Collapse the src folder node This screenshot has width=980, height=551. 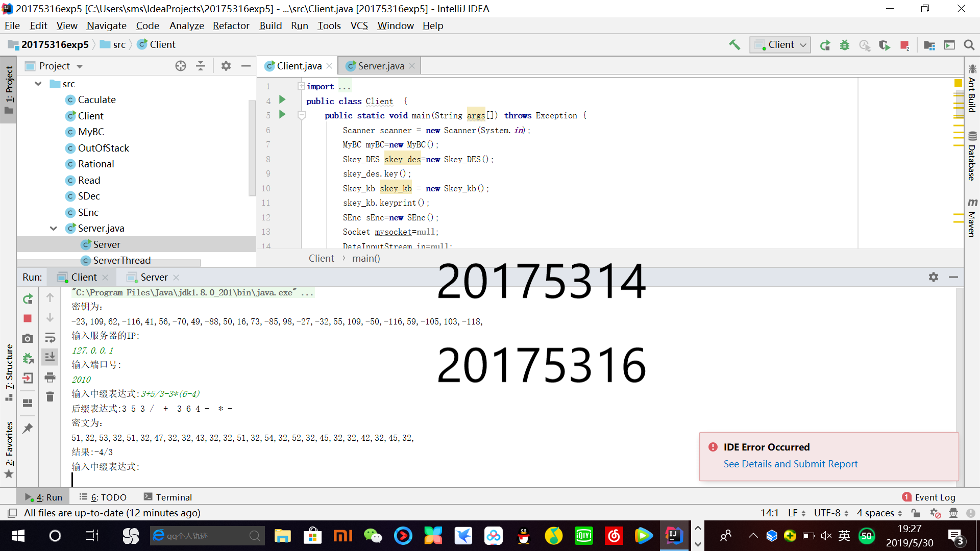[38, 84]
